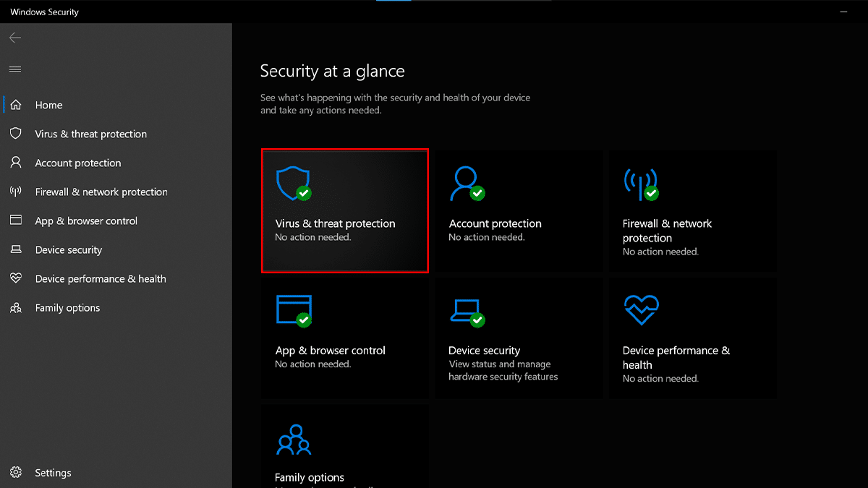The width and height of the screenshot is (868, 488).
Task: Click the App & browser control window tile icon
Action: [x=293, y=310]
